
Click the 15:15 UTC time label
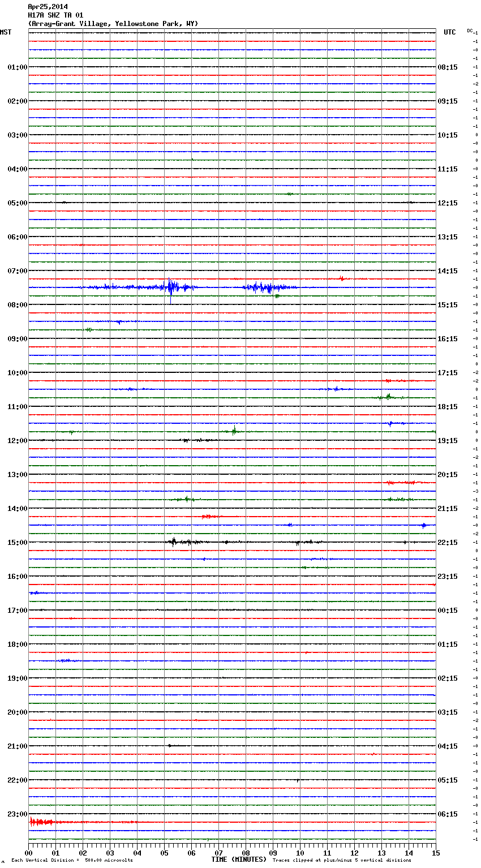(448, 305)
